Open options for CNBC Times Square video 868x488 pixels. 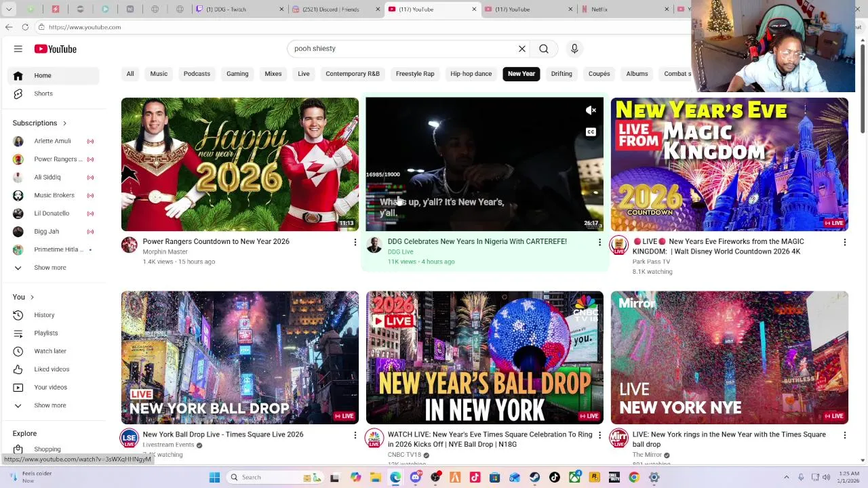pos(599,435)
